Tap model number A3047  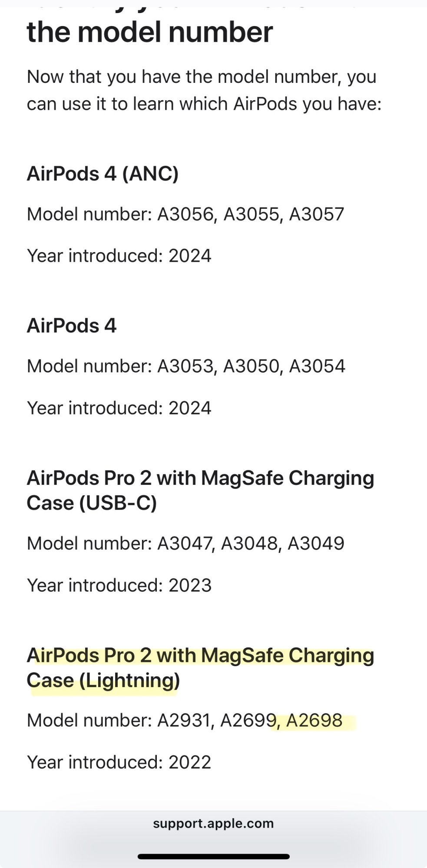click(x=185, y=543)
